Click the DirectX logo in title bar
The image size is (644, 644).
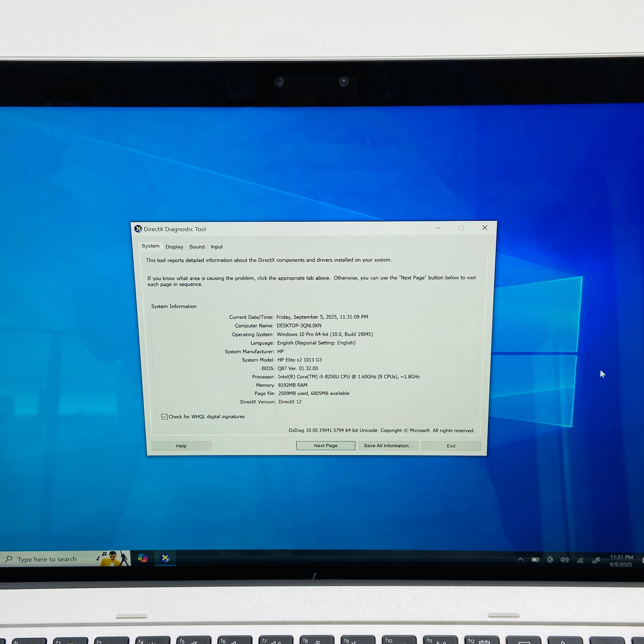(138, 229)
